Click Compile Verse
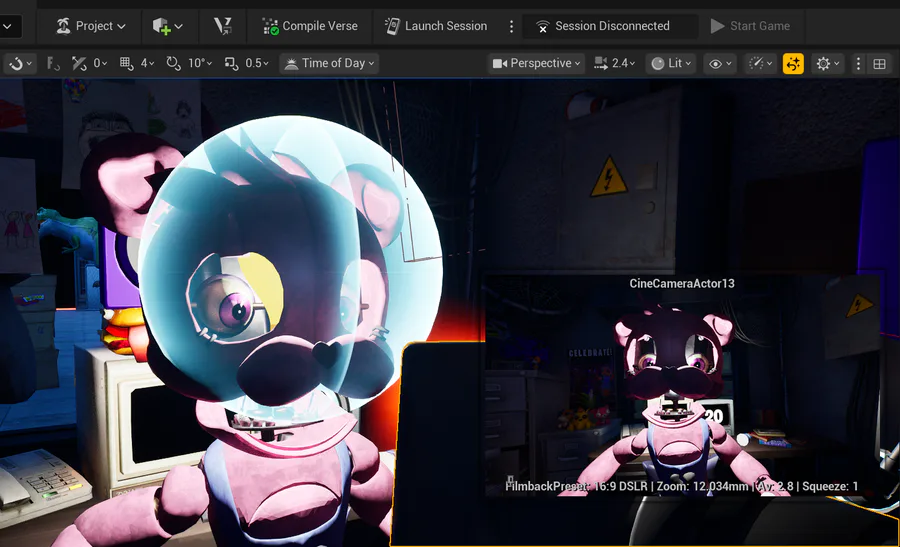900x547 pixels. click(x=310, y=26)
